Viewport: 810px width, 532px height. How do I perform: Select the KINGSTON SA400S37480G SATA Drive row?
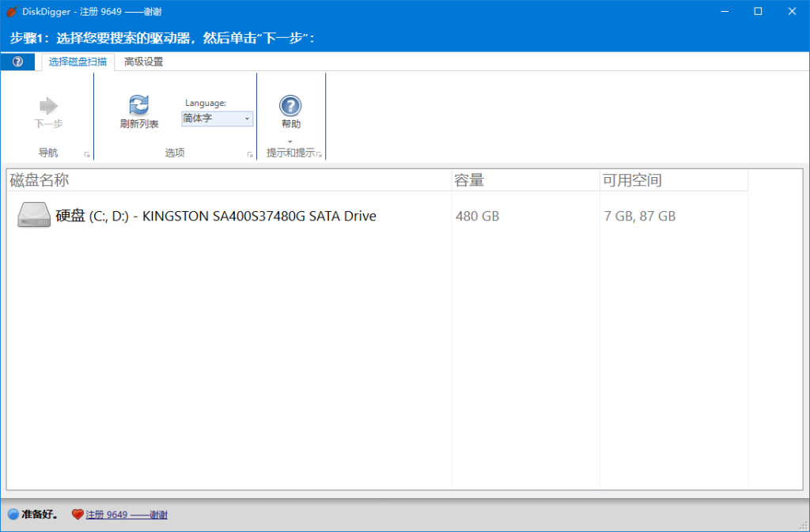click(x=377, y=216)
